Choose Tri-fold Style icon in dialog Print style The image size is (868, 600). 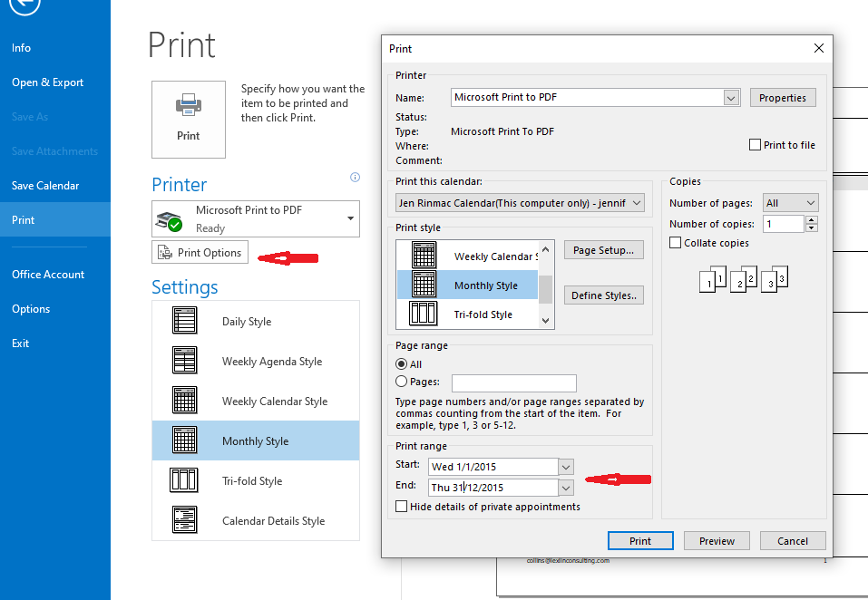424,314
